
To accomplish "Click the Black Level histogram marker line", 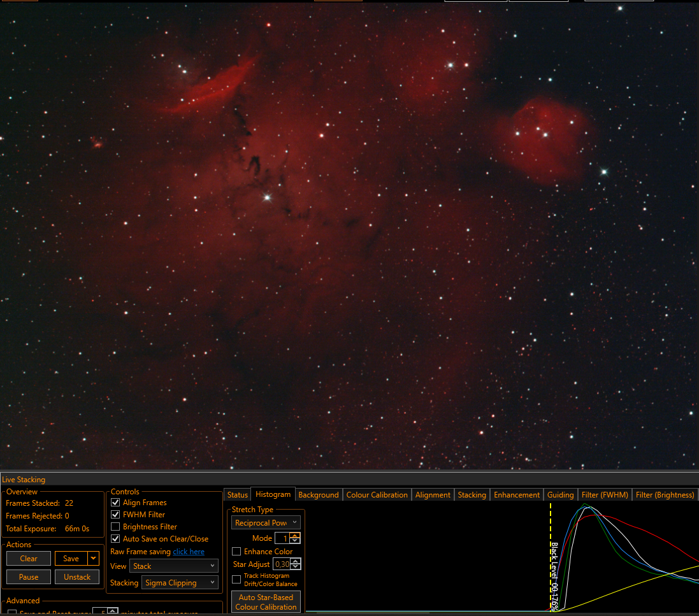I will point(551,557).
